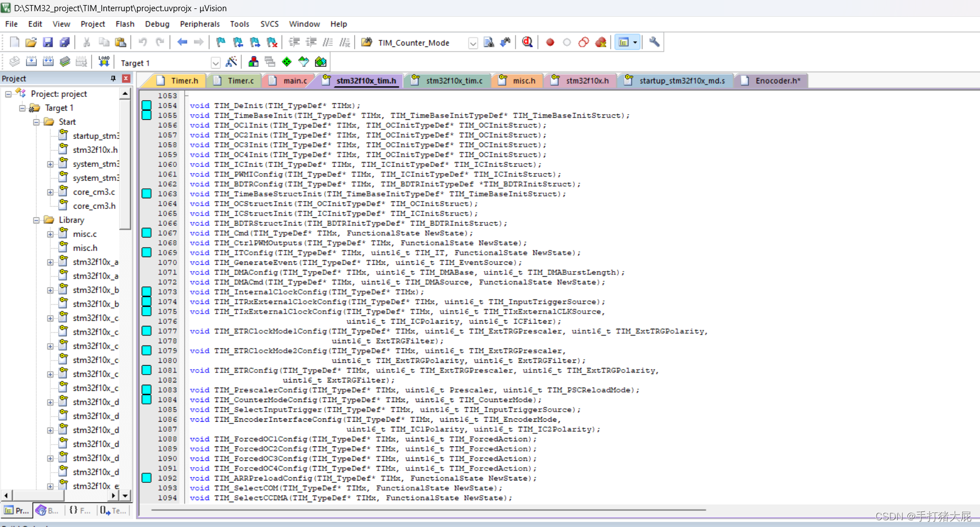Viewport: 980px width, 527px height.
Task: Collapse the Target 1 tree node
Action: click(22, 108)
